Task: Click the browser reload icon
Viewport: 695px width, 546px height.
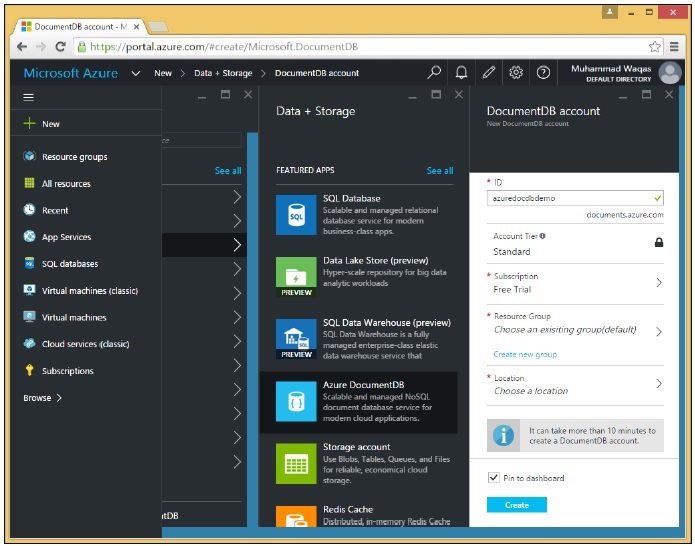Action: coord(61,47)
